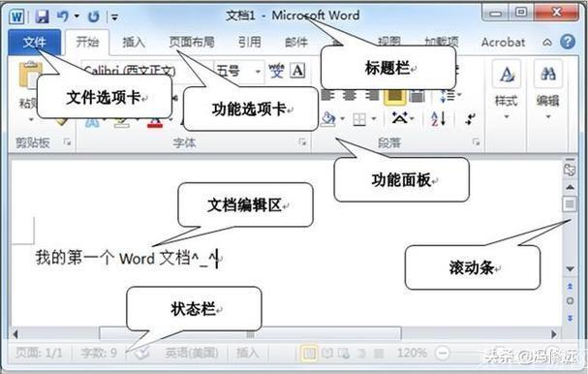Click the select browse object circle icon
This screenshot has height=374, width=588.
570,301
